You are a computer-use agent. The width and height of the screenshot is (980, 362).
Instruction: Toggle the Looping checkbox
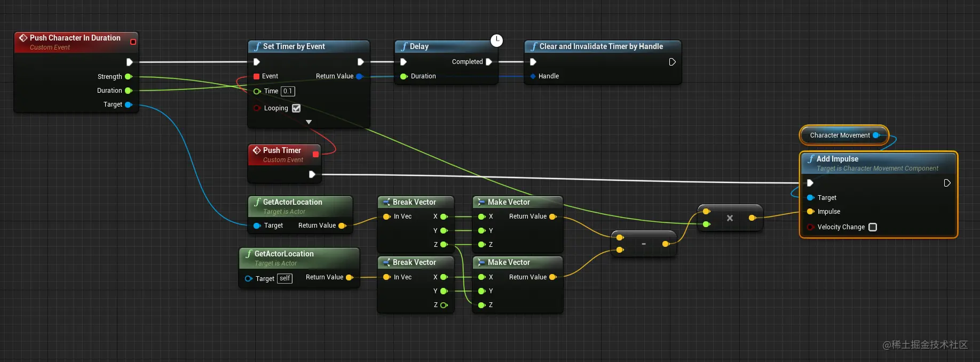pos(296,108)
